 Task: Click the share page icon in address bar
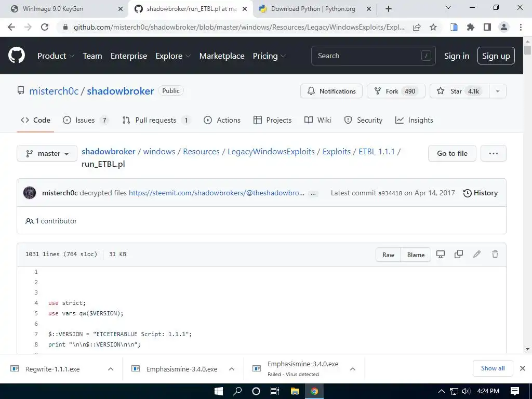click(x=417, y=27)
